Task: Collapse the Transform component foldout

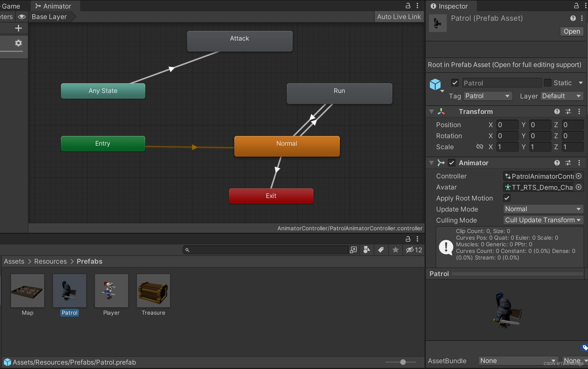Action: [x=431, y=111]
